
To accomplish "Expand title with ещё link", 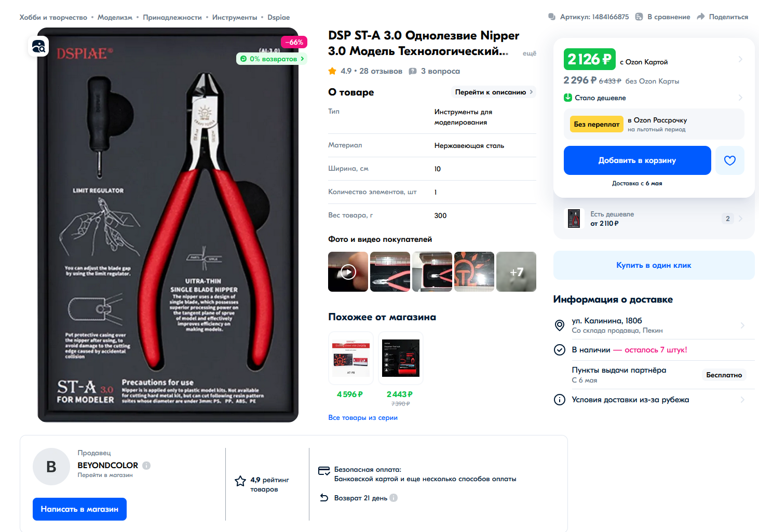I will [x=529, y=53].
